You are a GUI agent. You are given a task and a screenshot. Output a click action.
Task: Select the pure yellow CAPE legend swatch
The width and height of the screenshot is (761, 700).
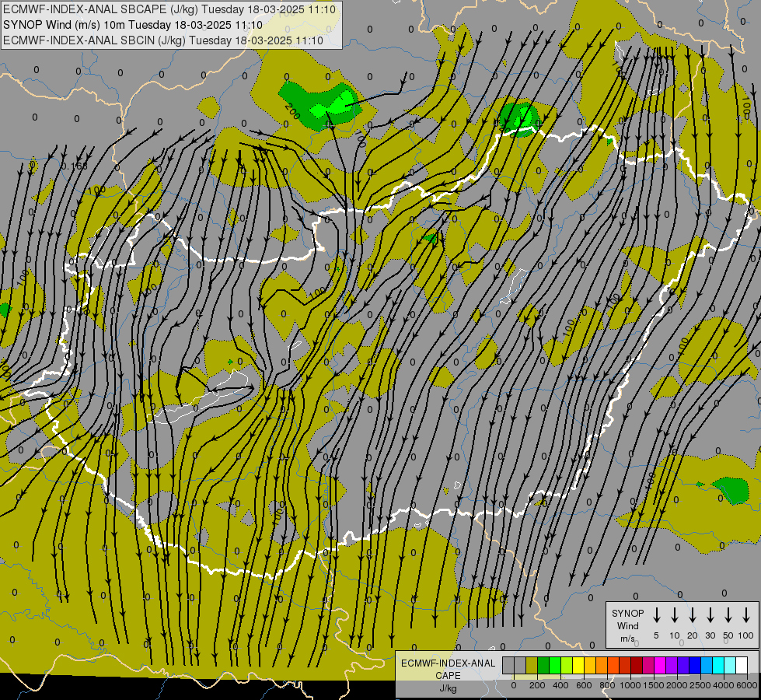(x=578, y=666)
